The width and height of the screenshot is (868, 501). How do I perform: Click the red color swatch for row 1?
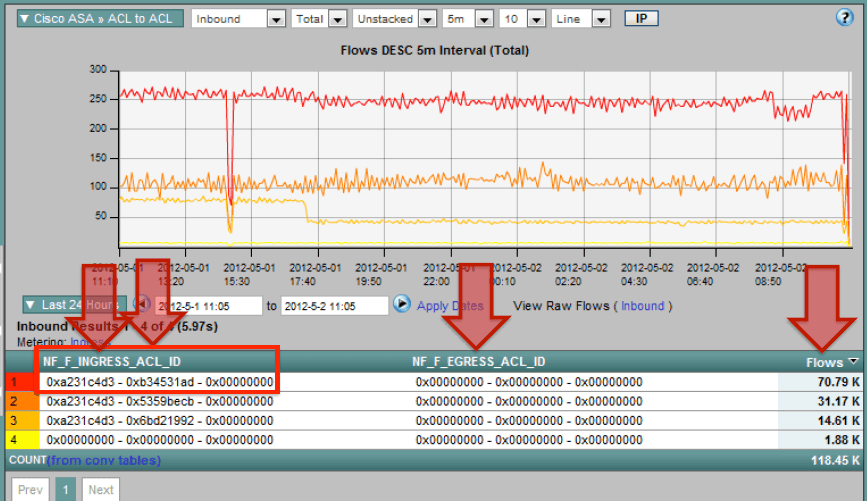tap(22, 382)
